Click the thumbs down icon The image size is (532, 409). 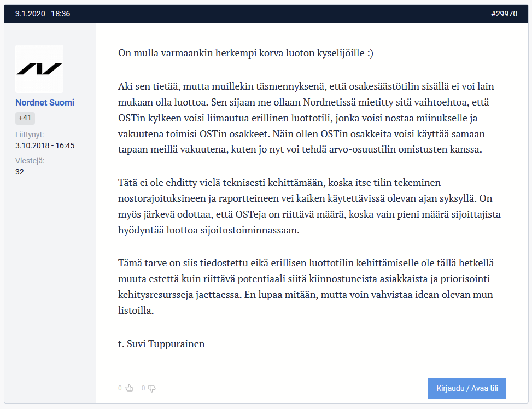click(152, 388)
